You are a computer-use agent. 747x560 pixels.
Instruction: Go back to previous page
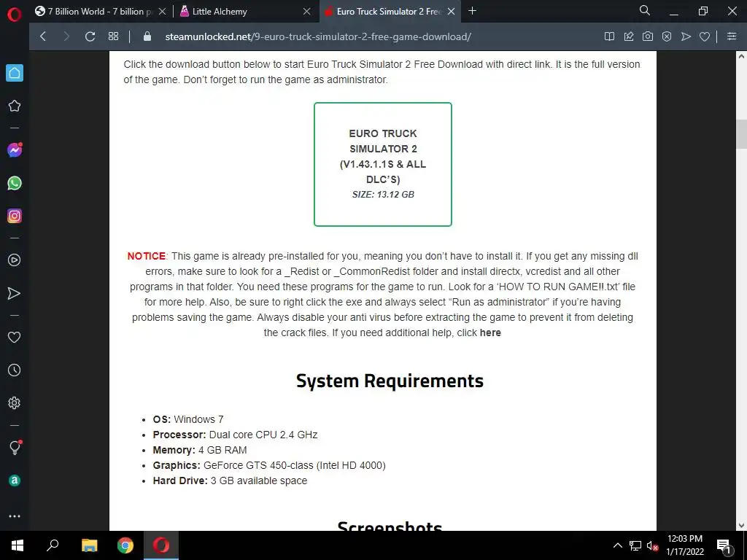(x=43, y=36)
